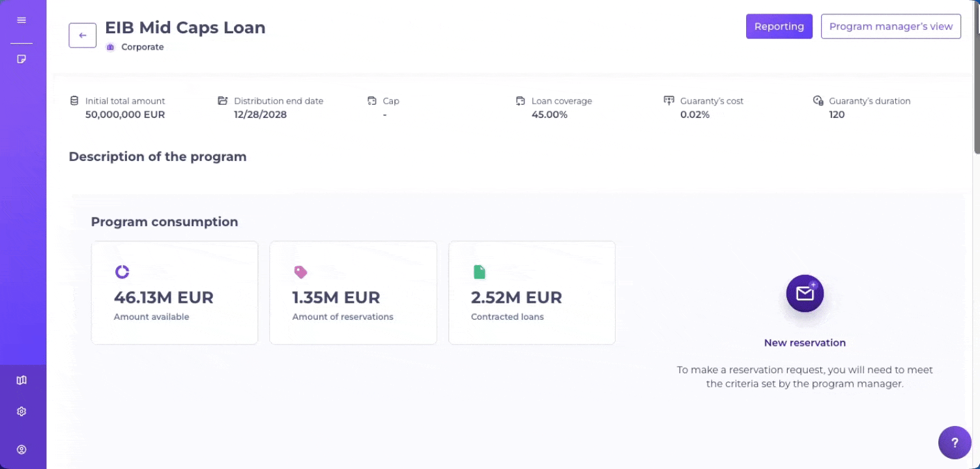
Task: Click the Guaranty's cost icon
Action: pyautogui.click(x=669, y=100)
